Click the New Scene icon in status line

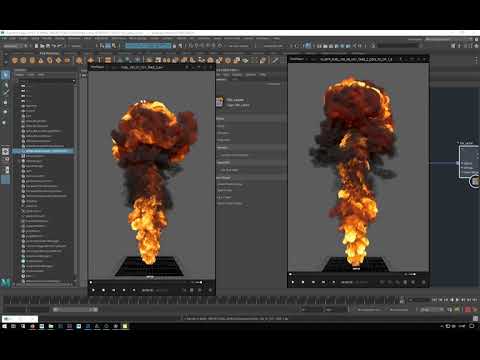click(36, 46)
